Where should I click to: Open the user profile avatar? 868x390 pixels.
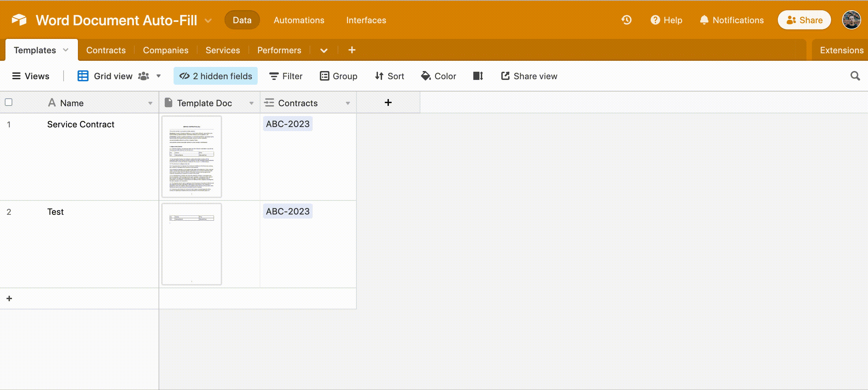tap(851, 20)
